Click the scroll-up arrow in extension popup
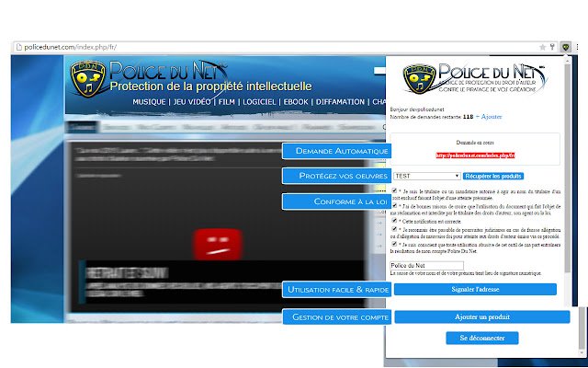The image size is (588, 368). click(568, 61)
